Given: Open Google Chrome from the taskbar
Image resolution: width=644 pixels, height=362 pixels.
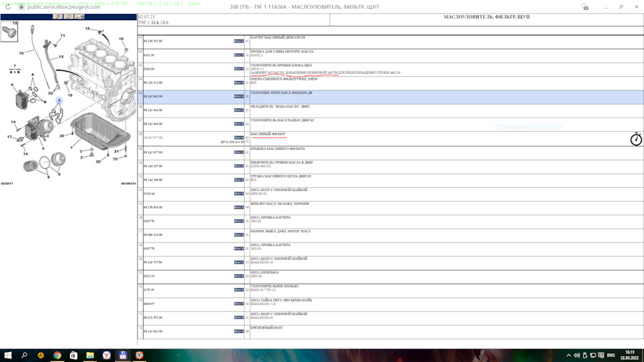Looking at the screenshot, I should pyautogui.click(x=57, y=355).
